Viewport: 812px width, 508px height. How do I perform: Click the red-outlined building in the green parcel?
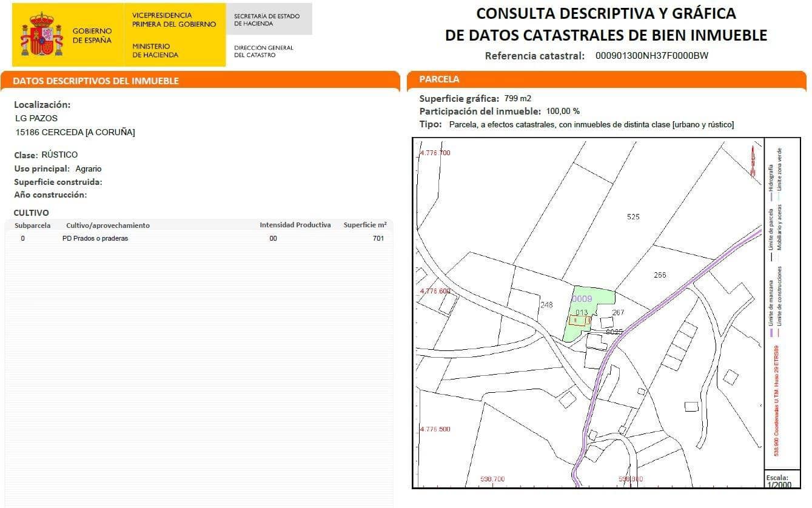[x=580, y=321]
